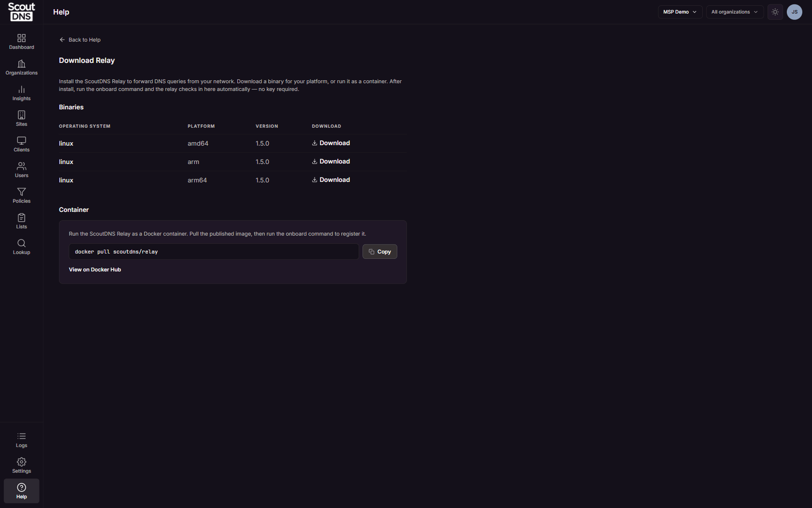The image size is (812, 508).
Task: Expand the MSP Demo dropdown
Action: [680, 12]
